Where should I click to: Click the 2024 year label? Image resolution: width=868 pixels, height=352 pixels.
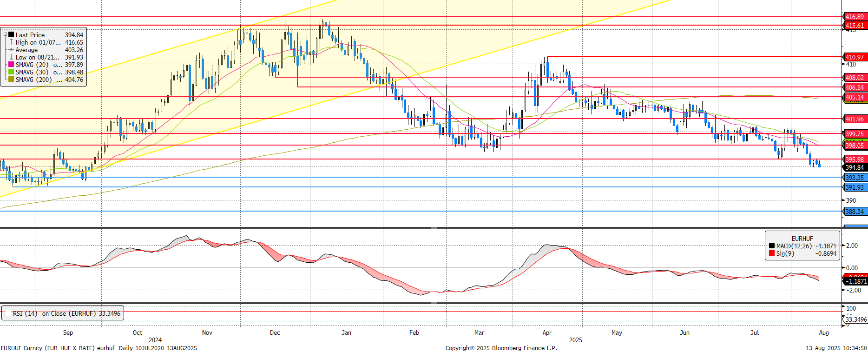tap(155, 340)
